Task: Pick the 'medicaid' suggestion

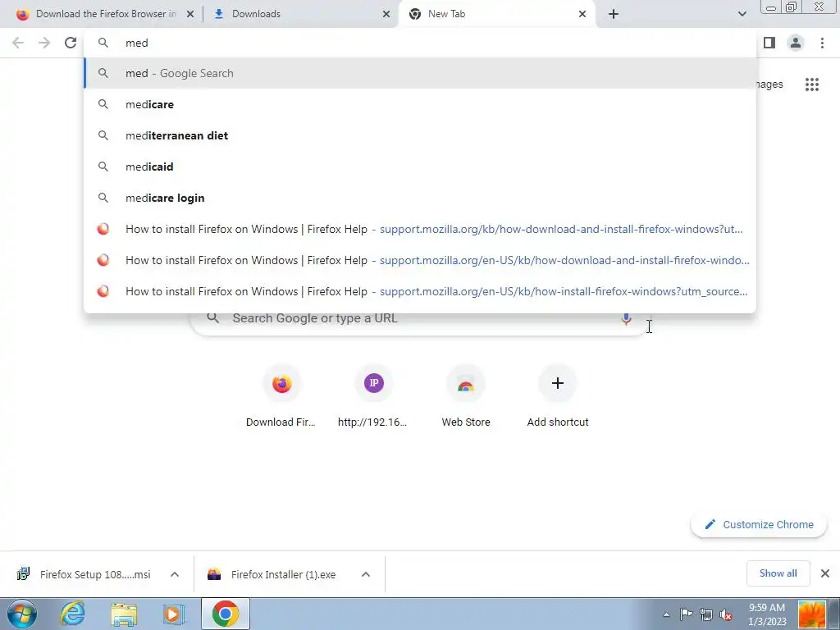Action: coord(420,167)
